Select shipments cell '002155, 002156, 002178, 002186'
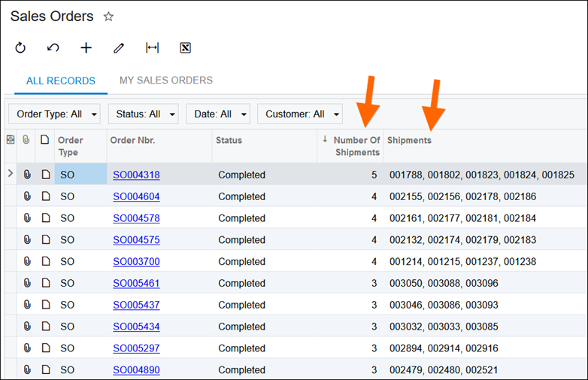This screenshot has width=588, height=380. pos(485,196)
